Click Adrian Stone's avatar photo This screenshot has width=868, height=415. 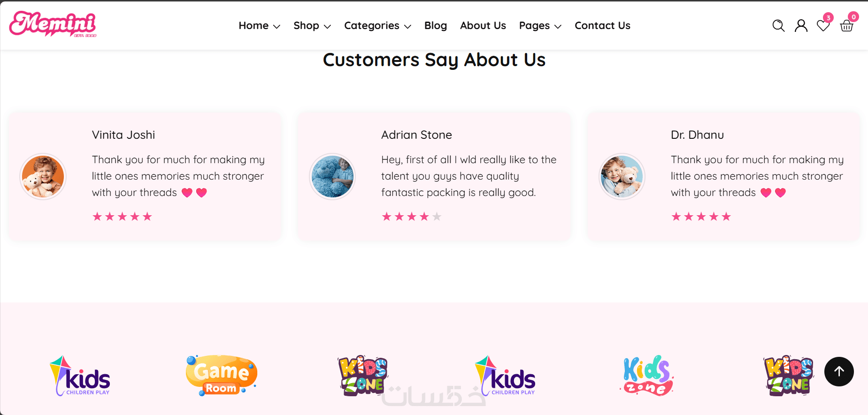tap(332, 176)
